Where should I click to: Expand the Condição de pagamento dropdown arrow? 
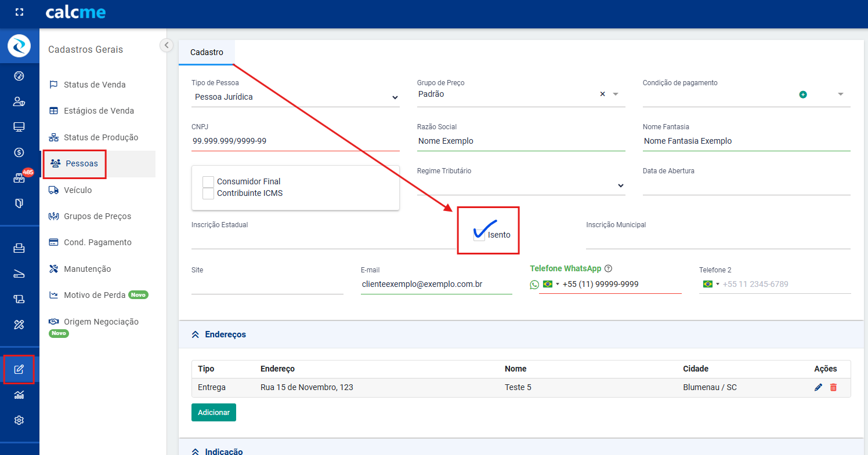841,94
